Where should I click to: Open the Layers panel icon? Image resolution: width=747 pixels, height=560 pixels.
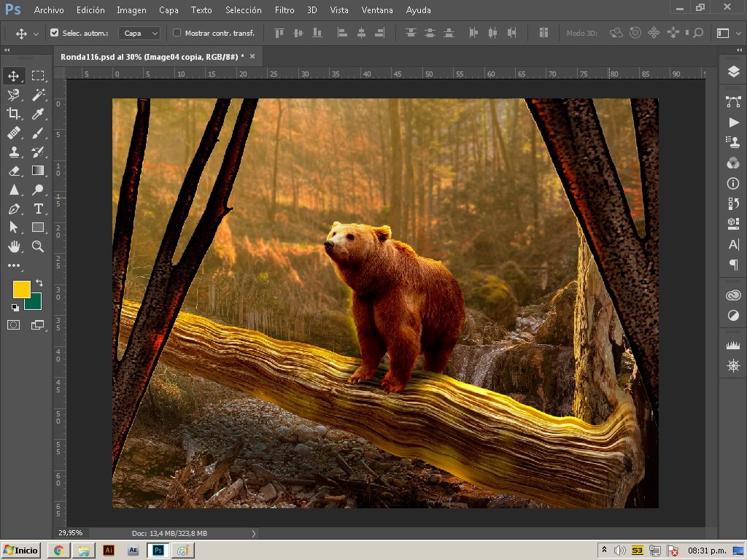(x=733, y=72)
